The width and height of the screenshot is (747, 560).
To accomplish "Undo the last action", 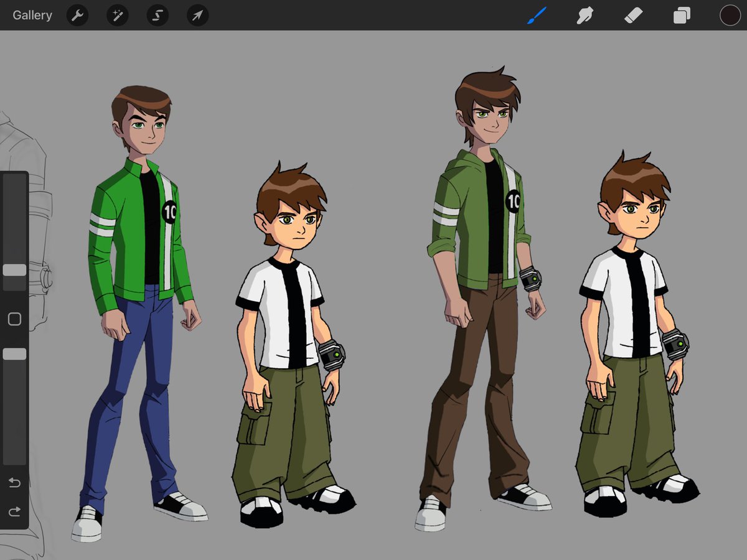I will pyautogui.click(x=14, y=482).
